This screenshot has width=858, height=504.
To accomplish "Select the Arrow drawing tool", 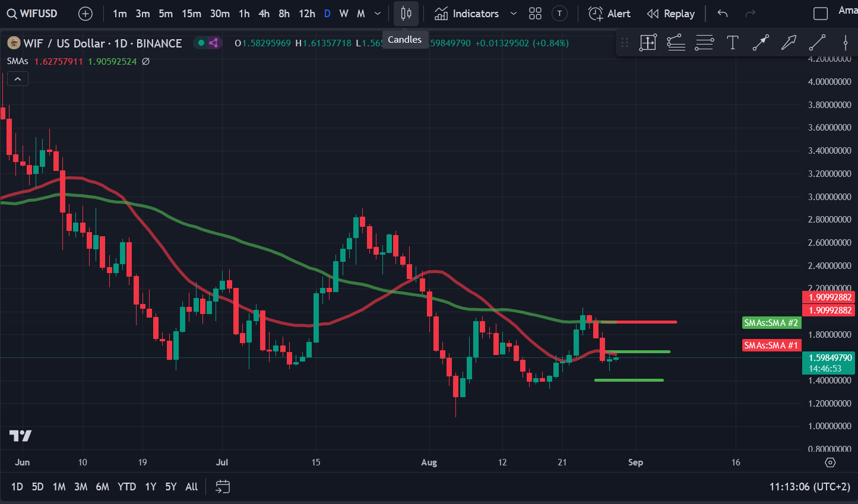I will coord(789,43).
